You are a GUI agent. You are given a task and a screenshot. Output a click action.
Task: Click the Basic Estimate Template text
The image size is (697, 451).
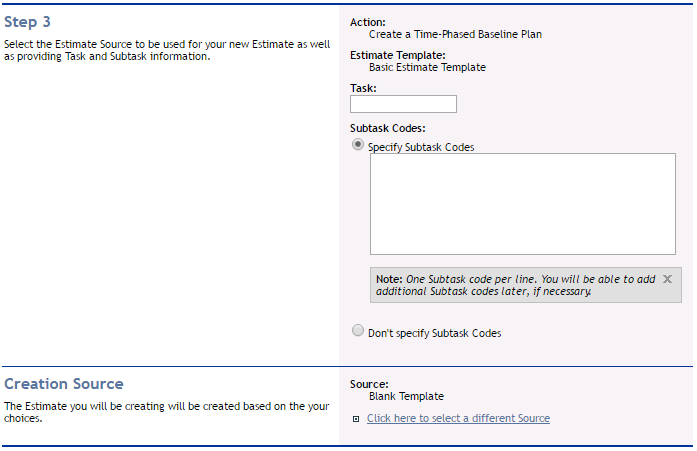(x=427, y=67)
